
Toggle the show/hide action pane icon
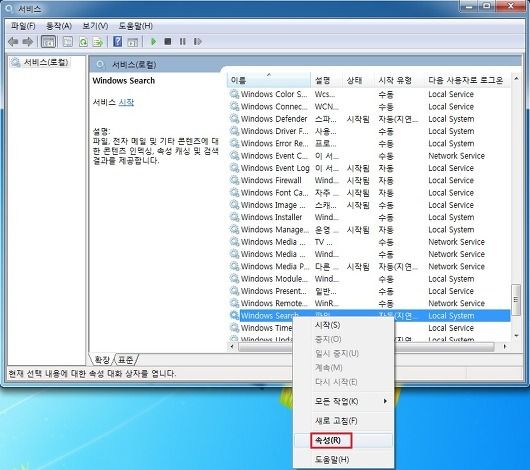click(x=132, y=42)
